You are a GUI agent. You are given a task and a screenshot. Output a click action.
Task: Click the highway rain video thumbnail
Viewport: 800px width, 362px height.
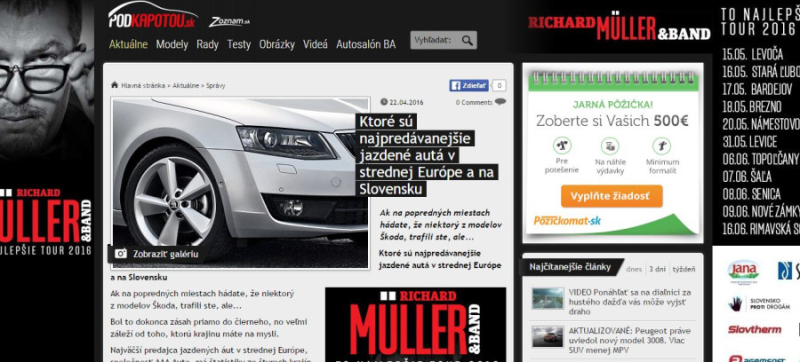548,298
